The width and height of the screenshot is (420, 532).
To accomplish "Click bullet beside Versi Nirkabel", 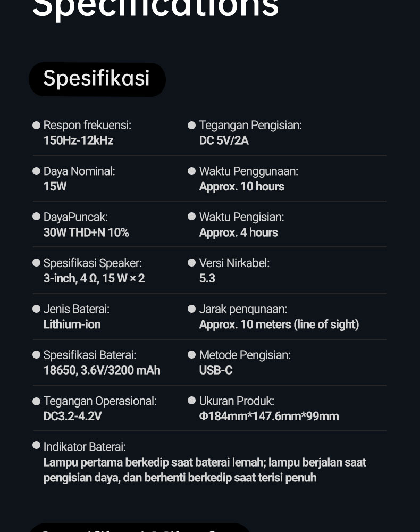I will click(191, 263).
